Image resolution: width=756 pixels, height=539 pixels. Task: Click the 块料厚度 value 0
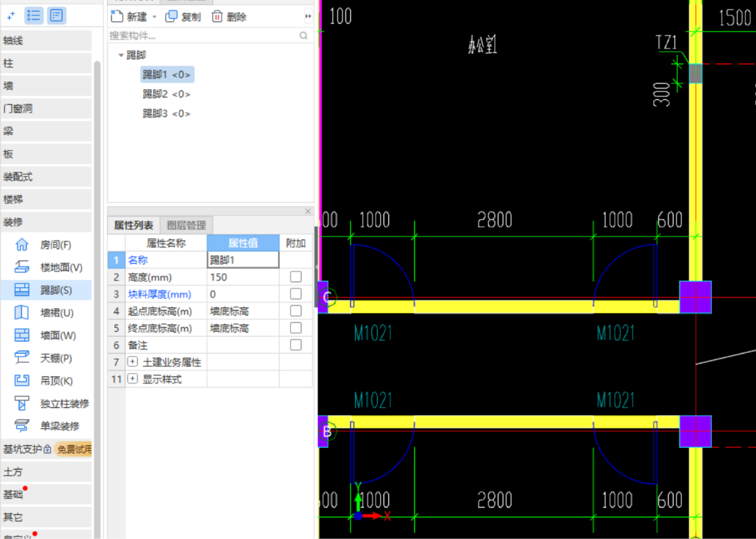click(x=243, y=293)
